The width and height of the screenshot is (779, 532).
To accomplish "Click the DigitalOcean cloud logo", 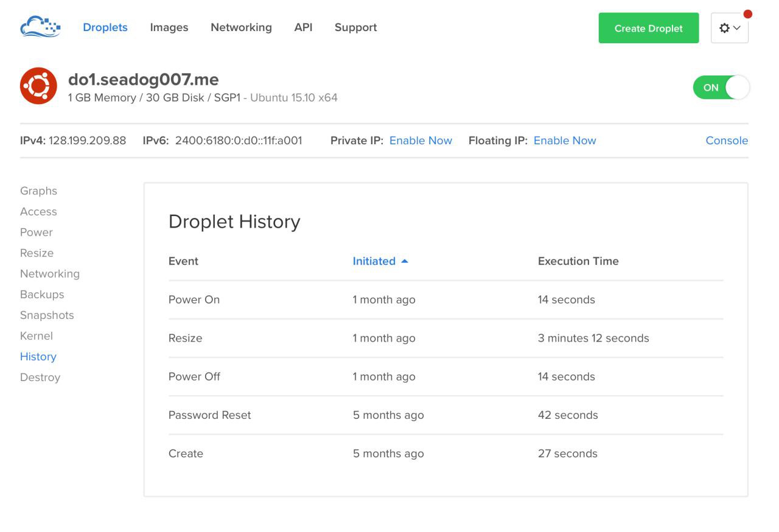I will (40, 27).
